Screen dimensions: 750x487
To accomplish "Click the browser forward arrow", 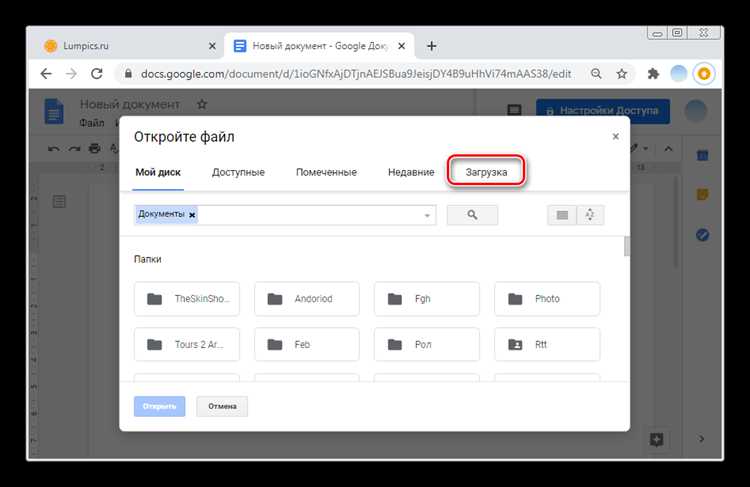I will click(x=71, y=74).
